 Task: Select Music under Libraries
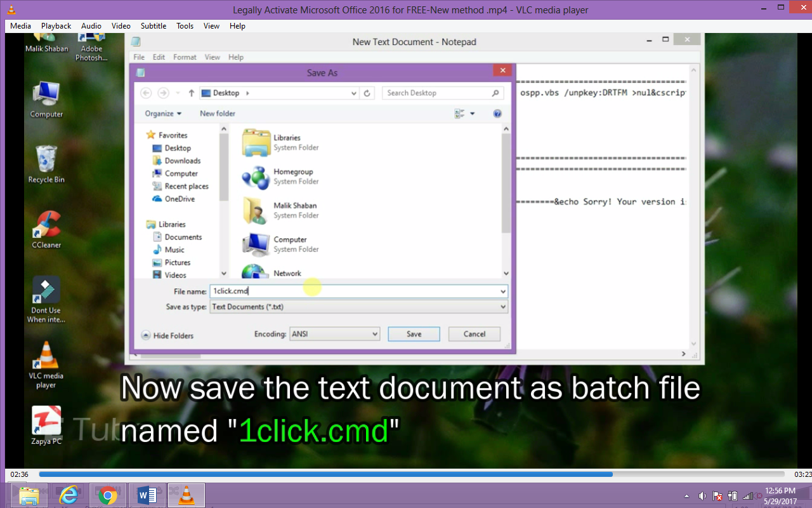point(169,250)
